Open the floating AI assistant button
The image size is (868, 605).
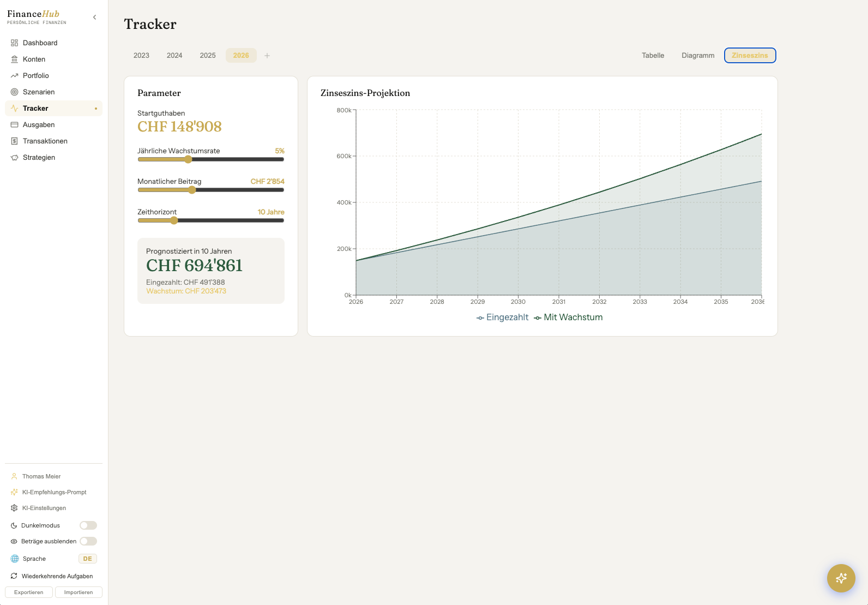841,578
